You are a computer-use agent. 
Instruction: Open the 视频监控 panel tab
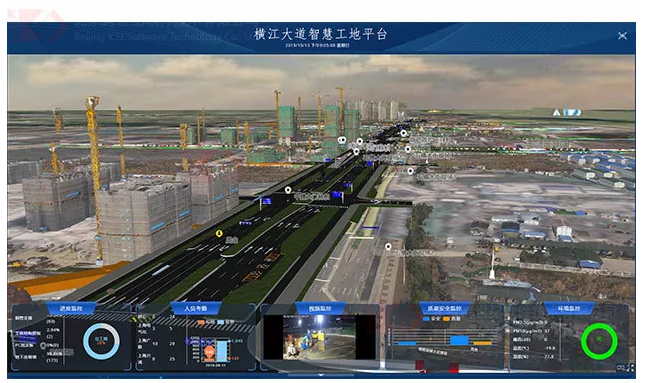point(320,308)
